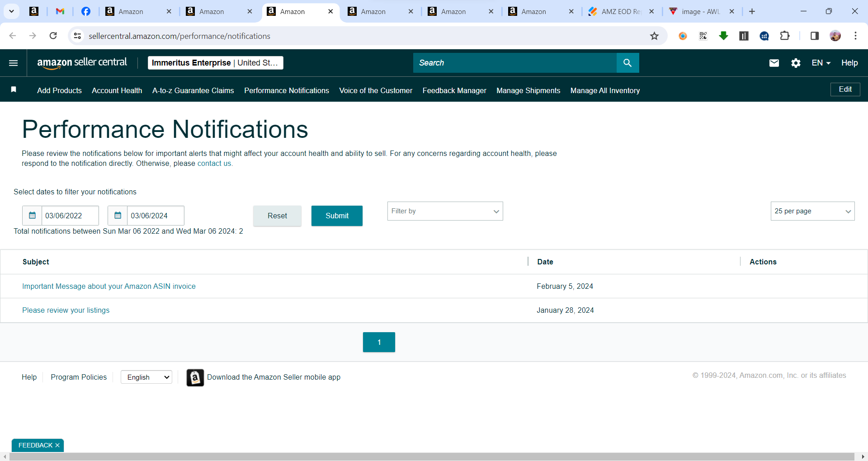
Task: Open a new browser tab
Action: tap(752, 11)
